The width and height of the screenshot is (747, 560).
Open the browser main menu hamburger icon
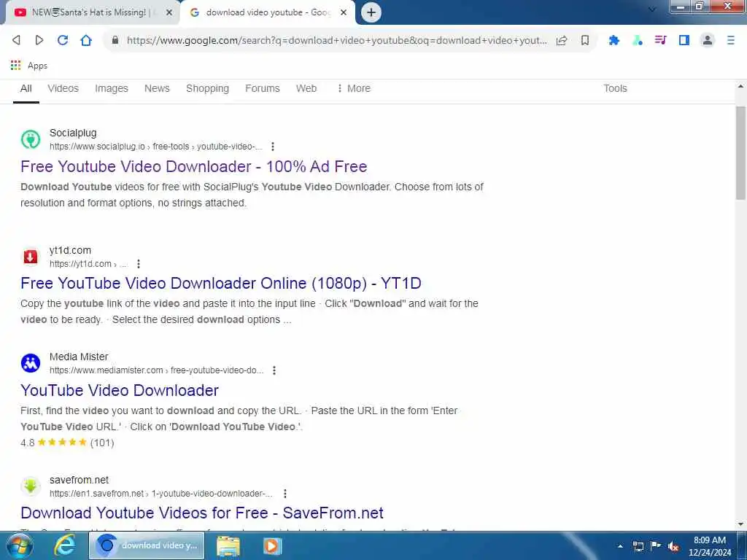click(x=731, y=41)
